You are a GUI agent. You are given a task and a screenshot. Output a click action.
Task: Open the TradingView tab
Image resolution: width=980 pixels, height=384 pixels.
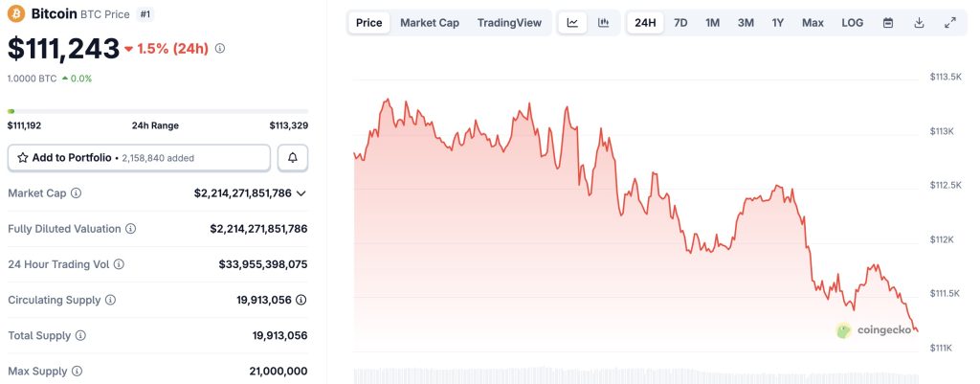tap(509, 22)
